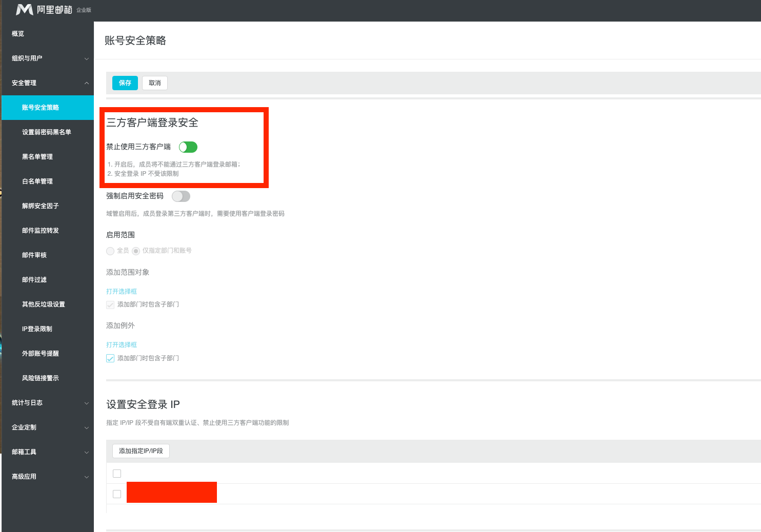The image size is (761, 532).
Task: Click the 添加指定IP/IP段 button
Action: pos(141,451)
